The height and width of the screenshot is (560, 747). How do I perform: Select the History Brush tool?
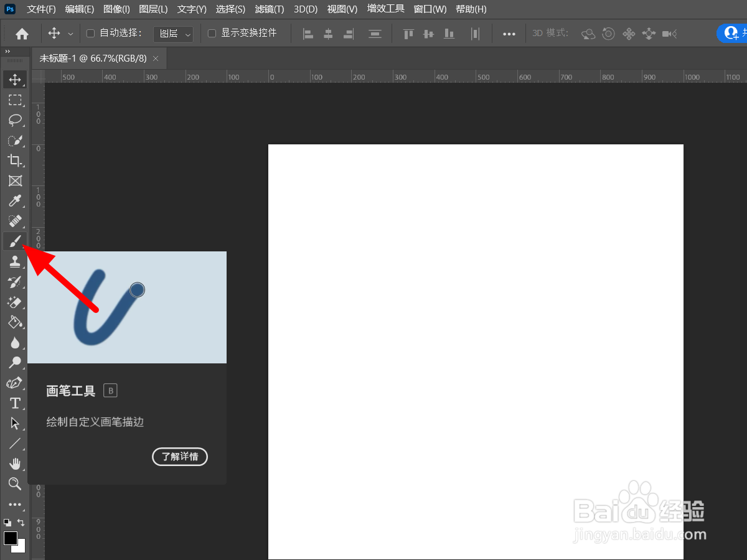[15, 282]
